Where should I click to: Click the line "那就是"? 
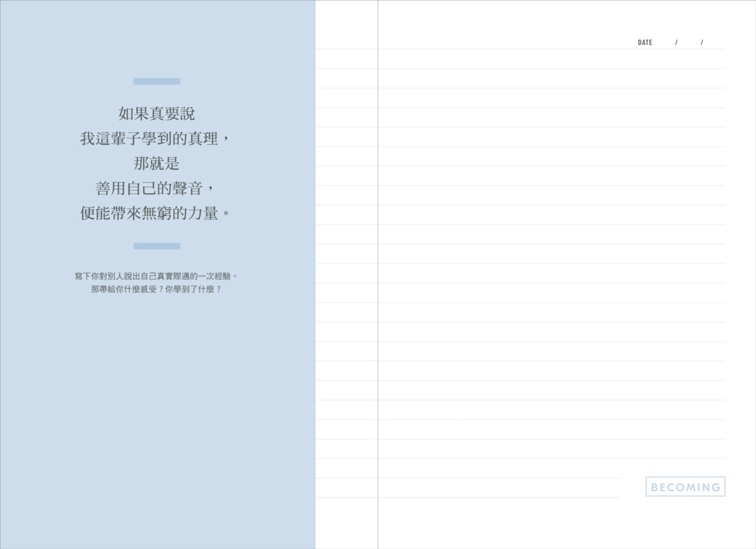pyautogui.click(x=157, y=163)
